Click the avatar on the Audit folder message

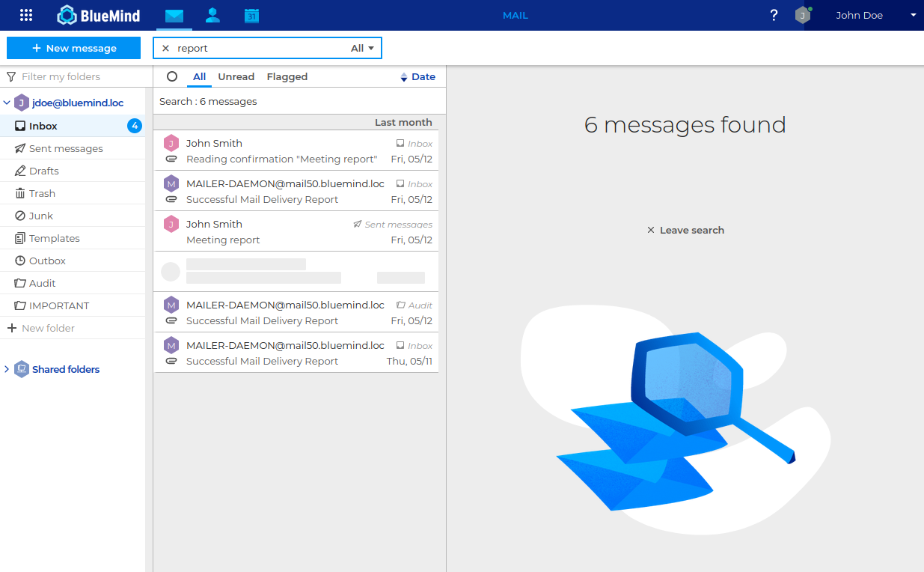pos(171,305)
